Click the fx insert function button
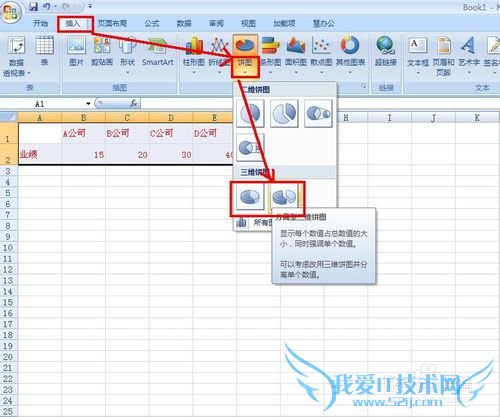The height and width of the screenshot is (417, 500). click(134, 104)
